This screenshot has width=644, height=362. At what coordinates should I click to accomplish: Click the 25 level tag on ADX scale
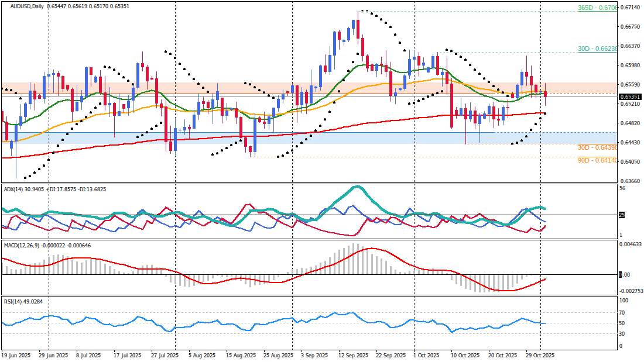[x=622, y=215]
